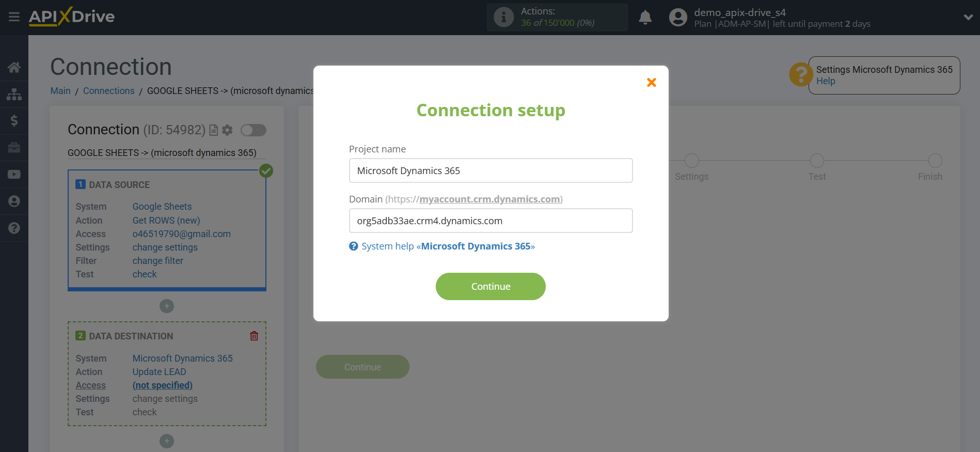The width and height of the screenshot is (980, 452).
Task: Expand the account dropdown arrow
Action: pyautogui.click(x=968, y=17)
